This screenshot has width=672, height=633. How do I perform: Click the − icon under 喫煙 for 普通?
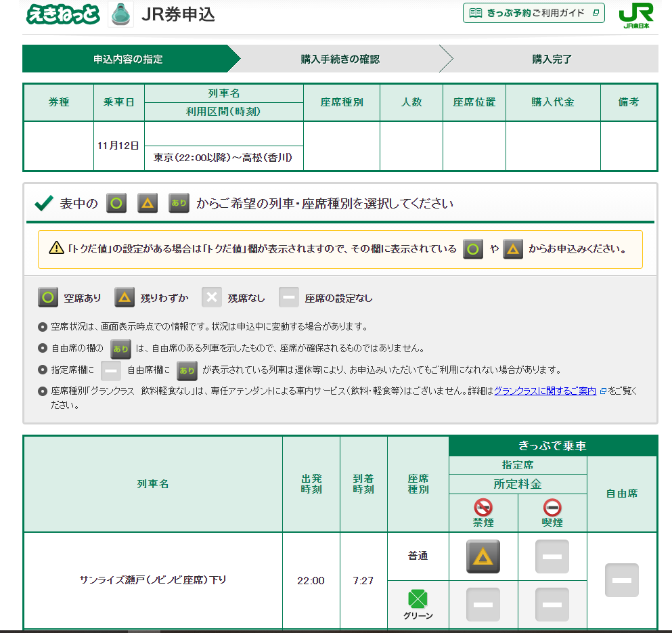(x=552, y=558)
